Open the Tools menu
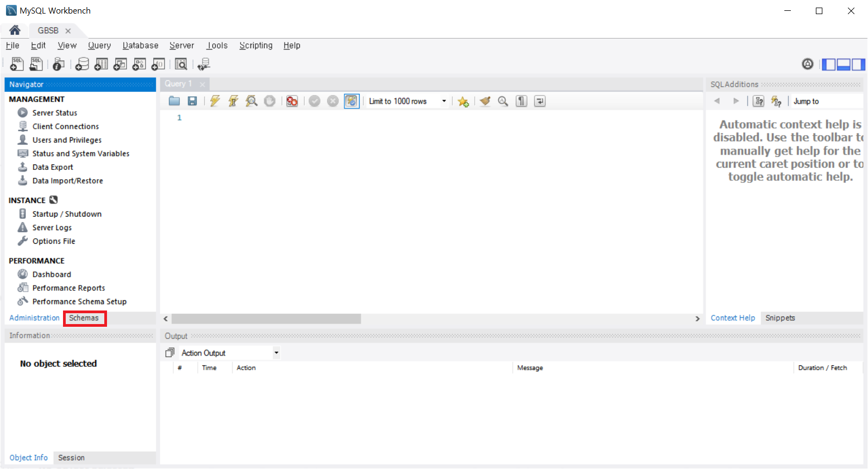The image size is (868, 469). click(x=217, y=46)
